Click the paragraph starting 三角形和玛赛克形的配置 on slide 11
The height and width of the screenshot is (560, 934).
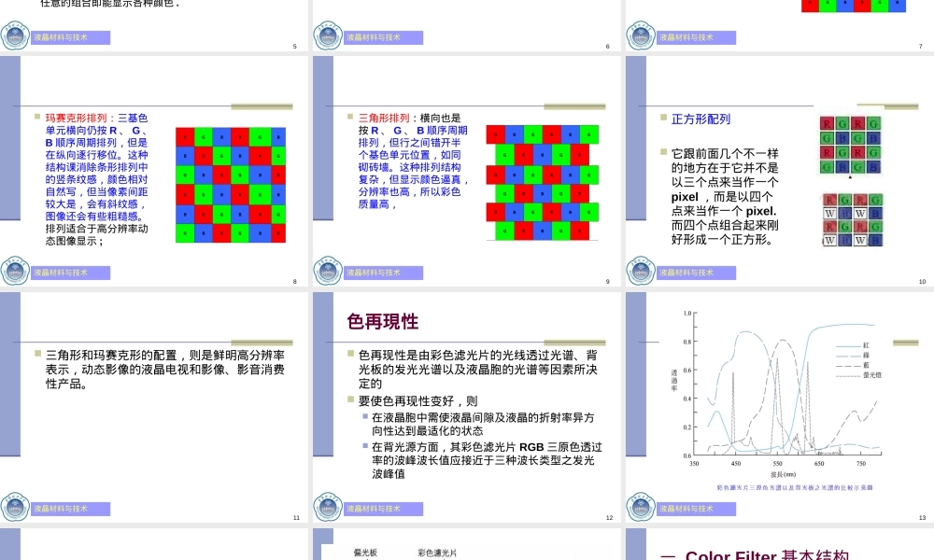(x=165, y=370)
